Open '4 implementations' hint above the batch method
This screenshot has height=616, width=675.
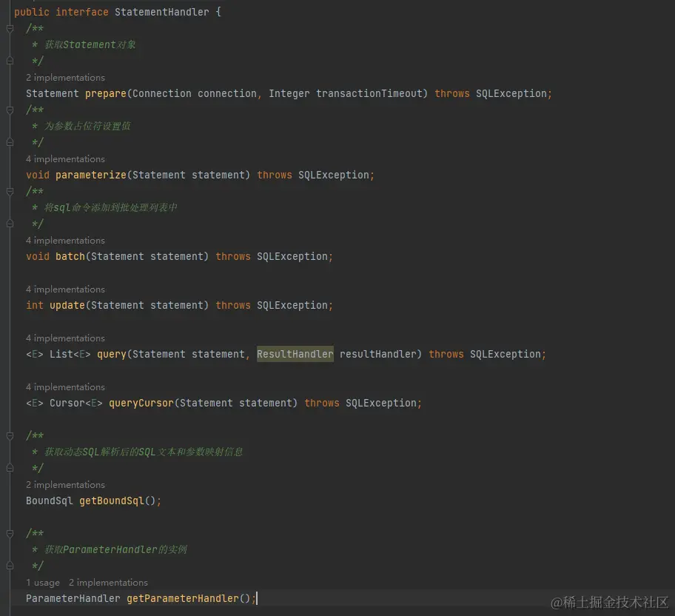65,241
